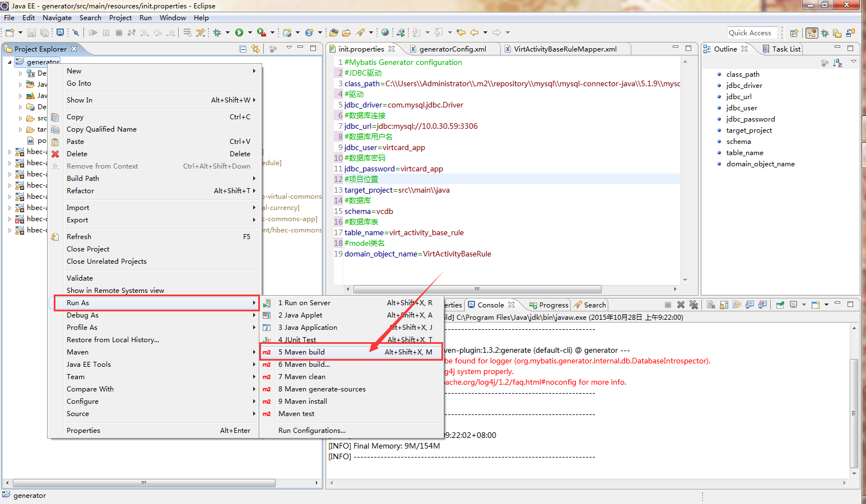Click the Run on Server menu icon
Viewport: 866px width, 504px height.
pos(267,303)
